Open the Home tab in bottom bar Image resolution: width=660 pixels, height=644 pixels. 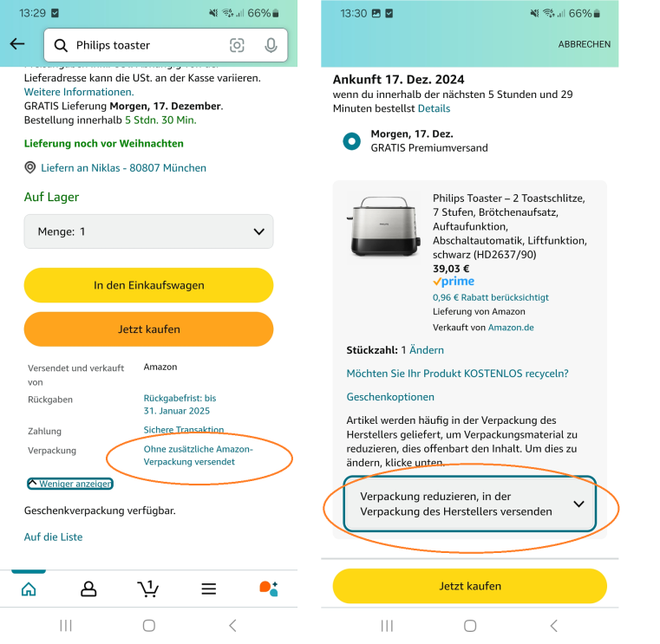[x=29, y=589]
